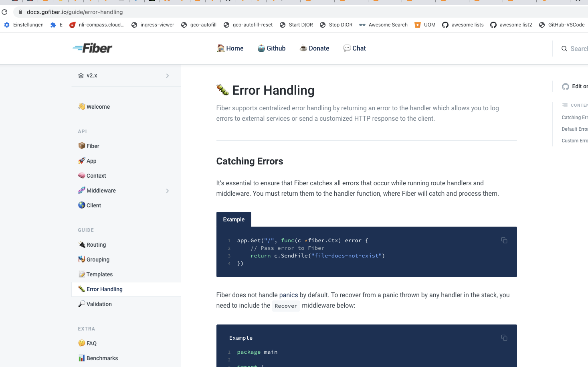Select Home from the navigation bar
Screen dimensions: 588x367
(x=230, y=48)
